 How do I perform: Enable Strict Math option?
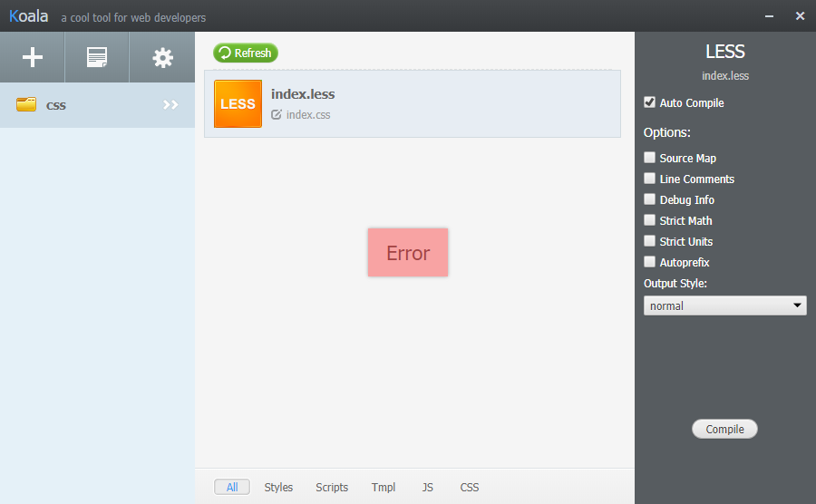pyautogui.click(x=649, y=219)
